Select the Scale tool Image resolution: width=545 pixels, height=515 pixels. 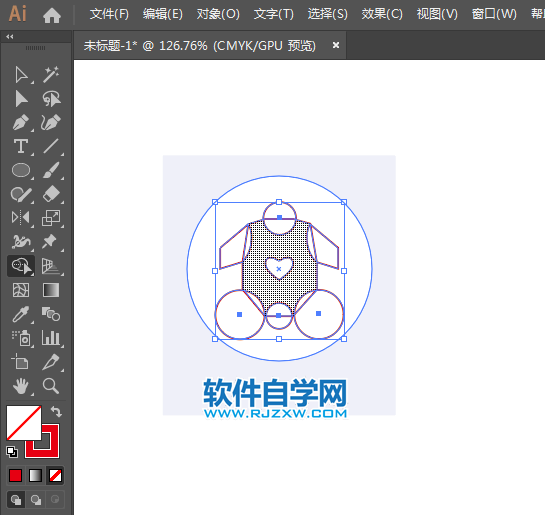pos(51,218)
